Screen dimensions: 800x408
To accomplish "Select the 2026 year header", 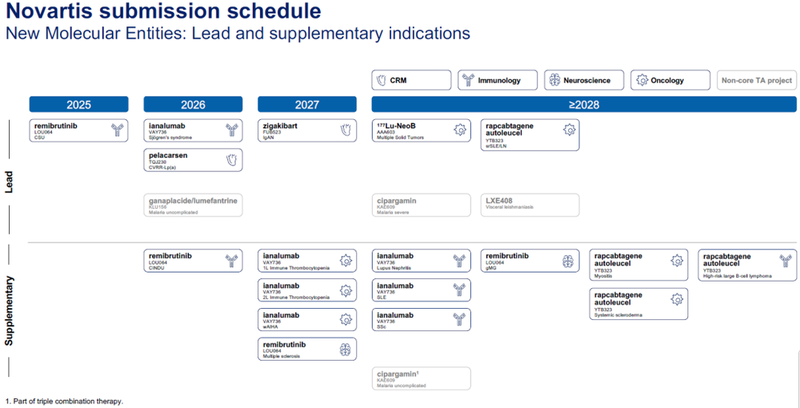I will pyautogui.click(x=195, y=104).
